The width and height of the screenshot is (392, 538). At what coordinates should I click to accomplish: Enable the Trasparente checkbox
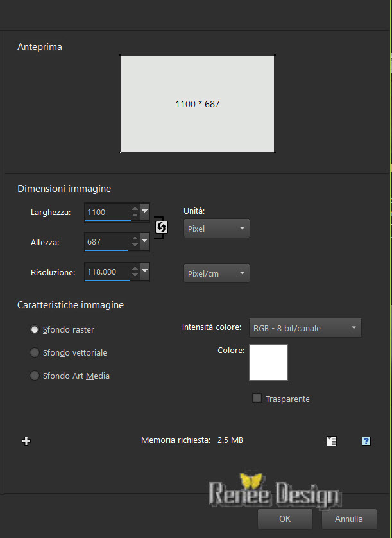coord(257,398)
